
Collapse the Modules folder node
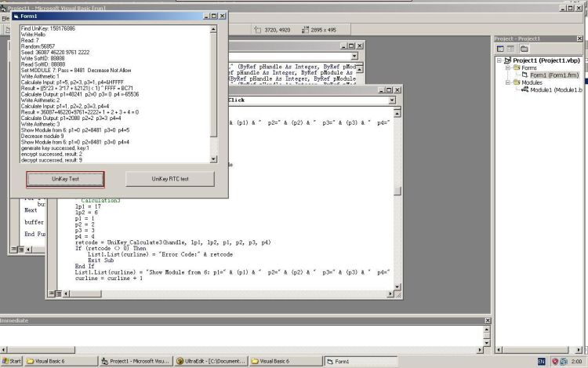click(507, 82)
